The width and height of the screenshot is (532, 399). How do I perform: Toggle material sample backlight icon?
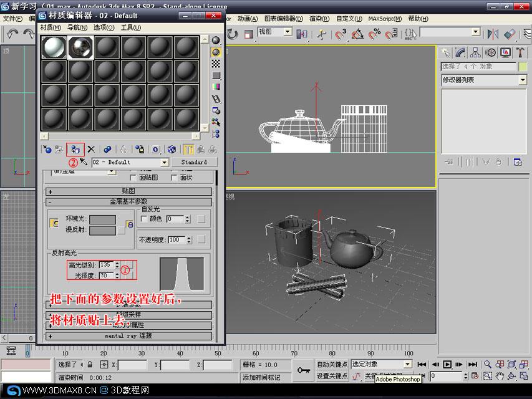[x=216, y=52]
